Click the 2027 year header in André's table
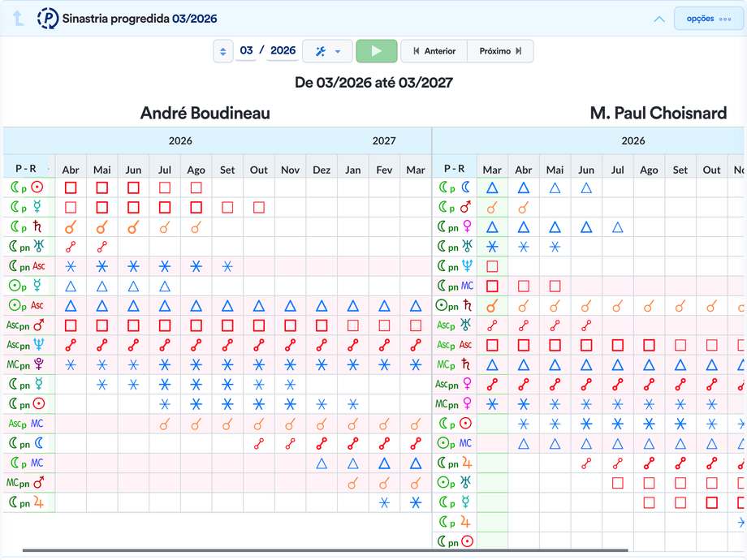 (384, 141)
